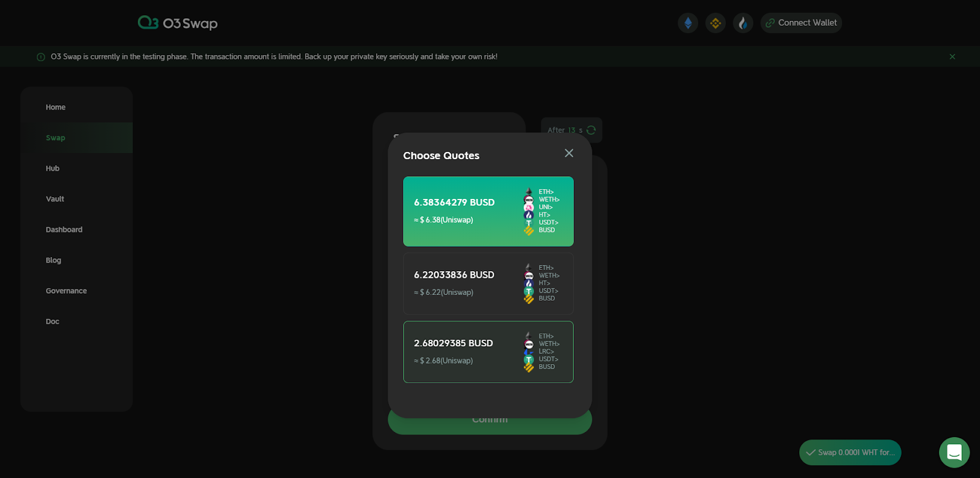Refresh quotes with the countdown refresh icon
The width and height of the screenshot is (980, 478).
591,130
